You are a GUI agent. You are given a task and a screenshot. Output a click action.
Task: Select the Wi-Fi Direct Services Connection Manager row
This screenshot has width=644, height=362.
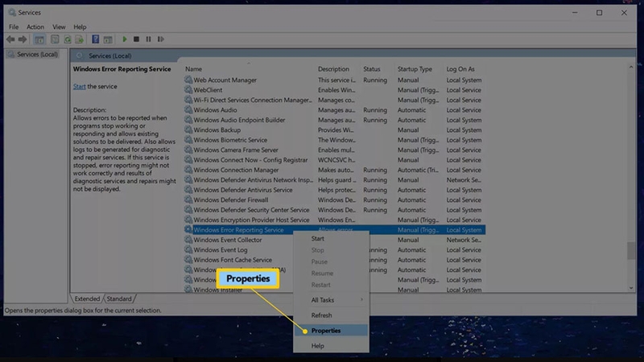(334, 100)
